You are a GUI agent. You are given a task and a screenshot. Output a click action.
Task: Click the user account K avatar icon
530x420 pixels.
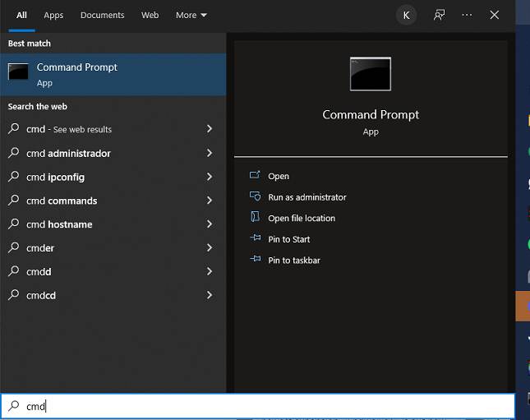pos(406,15)
